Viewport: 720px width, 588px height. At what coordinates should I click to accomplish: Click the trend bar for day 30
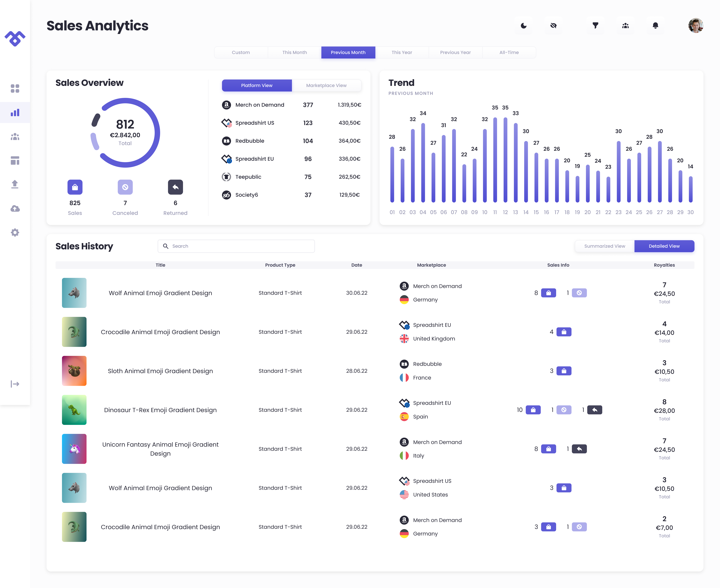point(691,189)
